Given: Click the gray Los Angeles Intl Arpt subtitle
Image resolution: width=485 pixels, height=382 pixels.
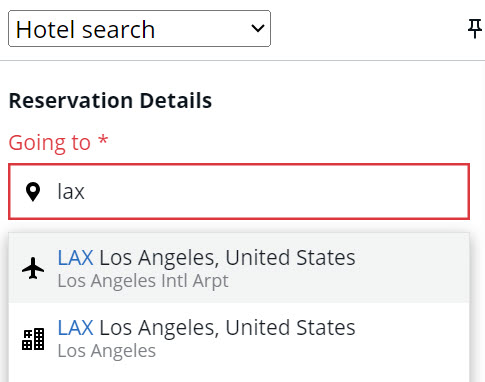Looking at the screenshot, I should point(143,281).
